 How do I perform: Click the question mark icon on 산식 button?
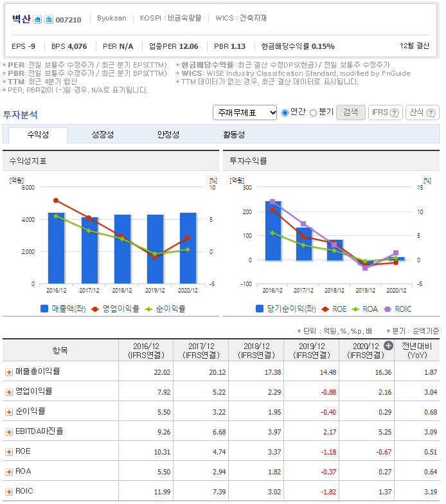pyautogui.click(x=431, y=113)
